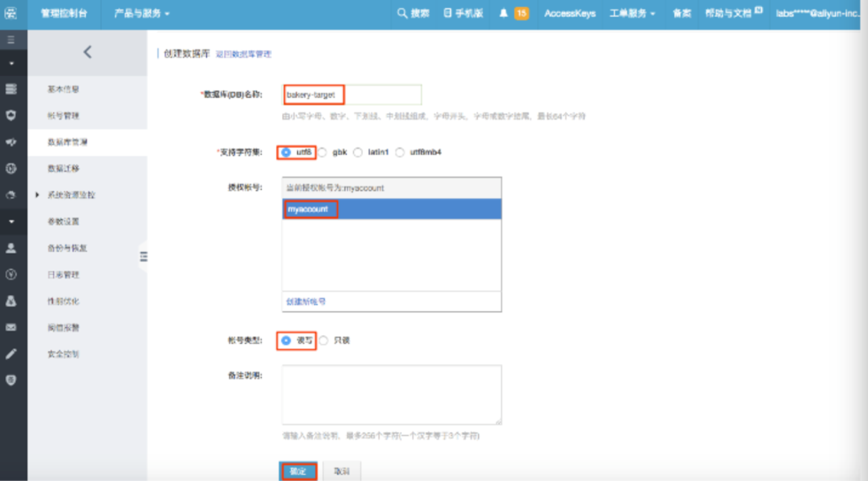Select the gbk character set radio button
The width and height of the screenshot is (868, 481).
(324, 152)
